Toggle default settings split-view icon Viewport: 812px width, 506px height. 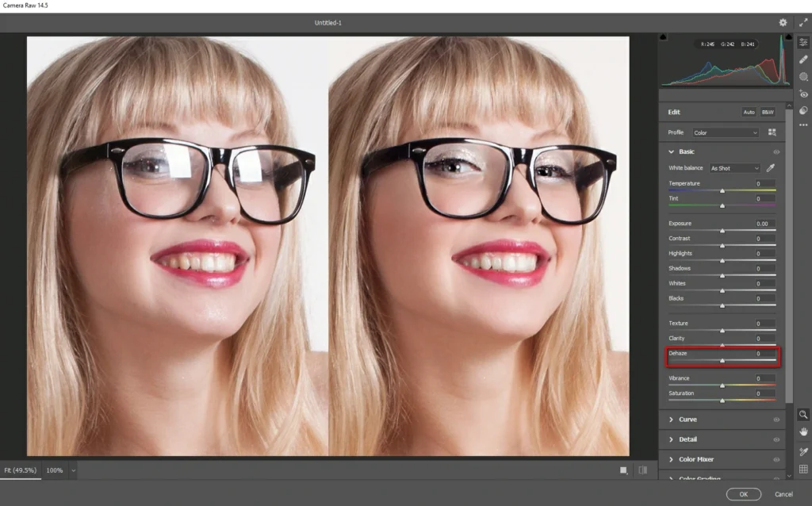pyautogui.click(x=642, y=470)
